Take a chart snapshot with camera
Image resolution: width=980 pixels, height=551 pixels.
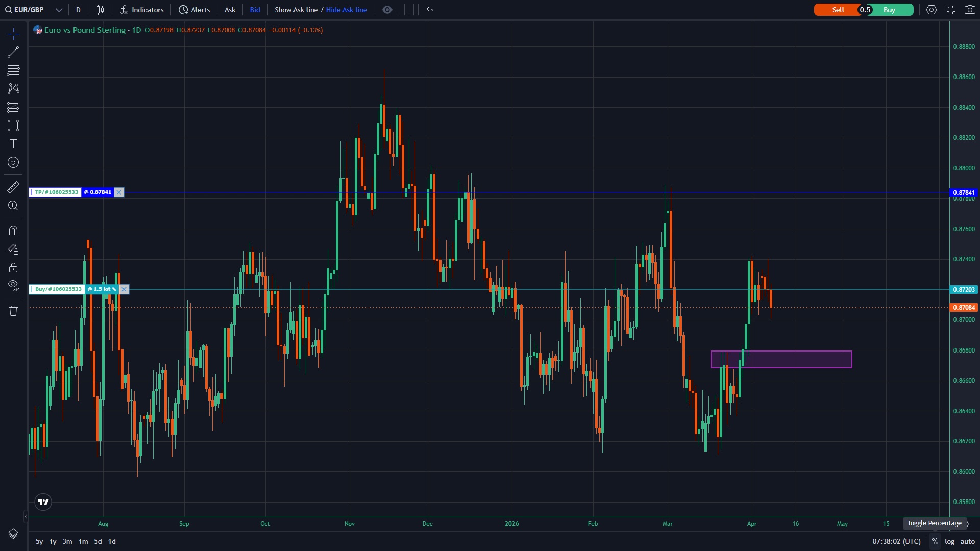[x=970, y=10]
